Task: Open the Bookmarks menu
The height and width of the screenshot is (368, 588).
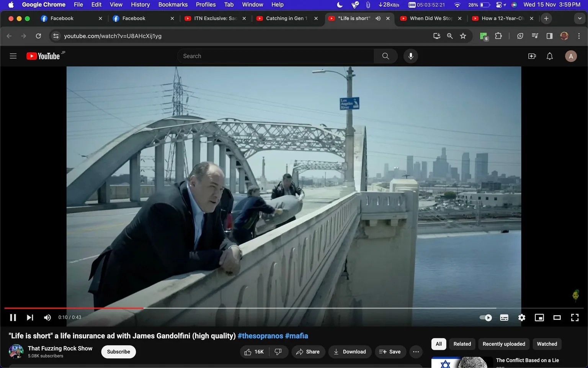Action: coord(173,5)
